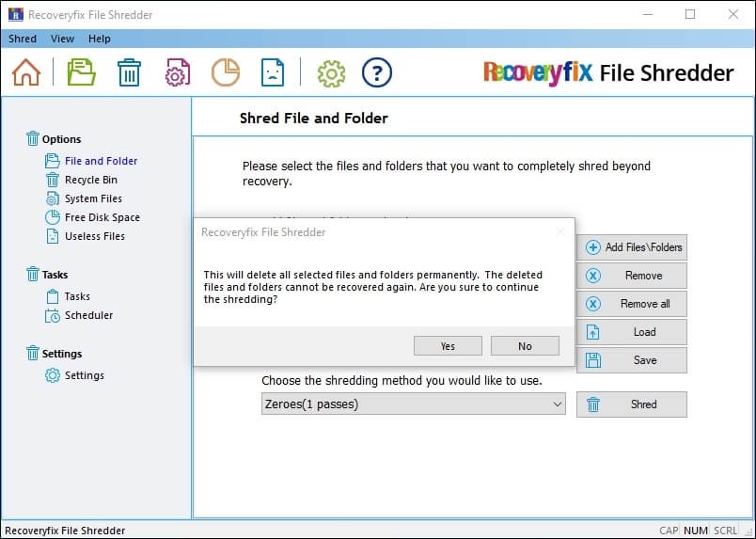Screen dimensions: 756x539
Task: Open the View menu
Action: click(x=62, y=39)
